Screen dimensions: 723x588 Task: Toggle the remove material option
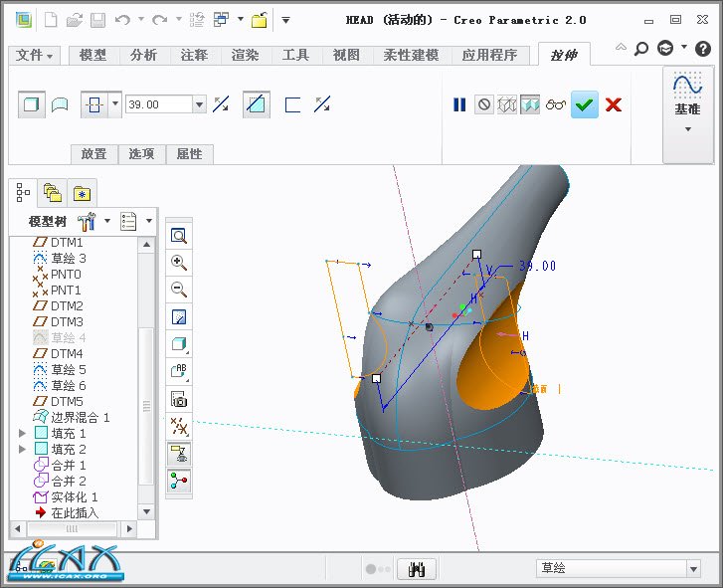click(256, 104)
